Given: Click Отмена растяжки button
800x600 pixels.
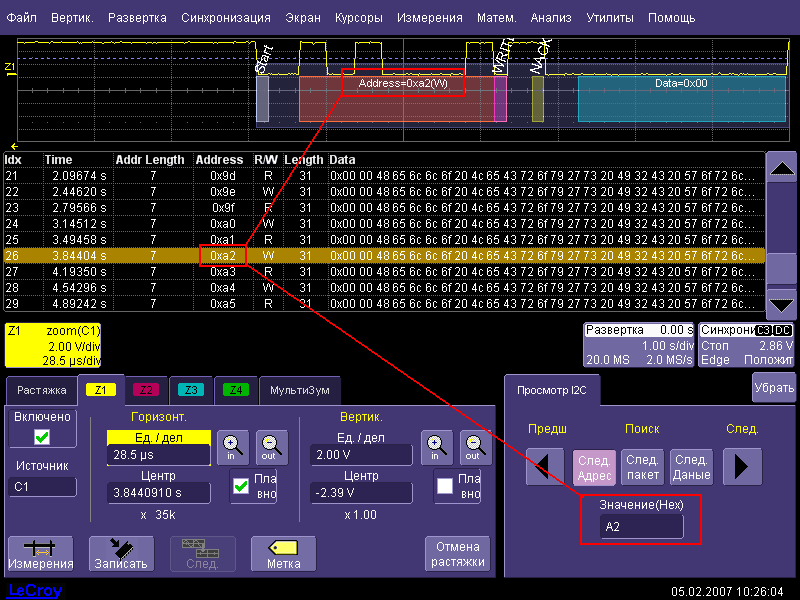Looking at the screenshot, I should (458, 553).
